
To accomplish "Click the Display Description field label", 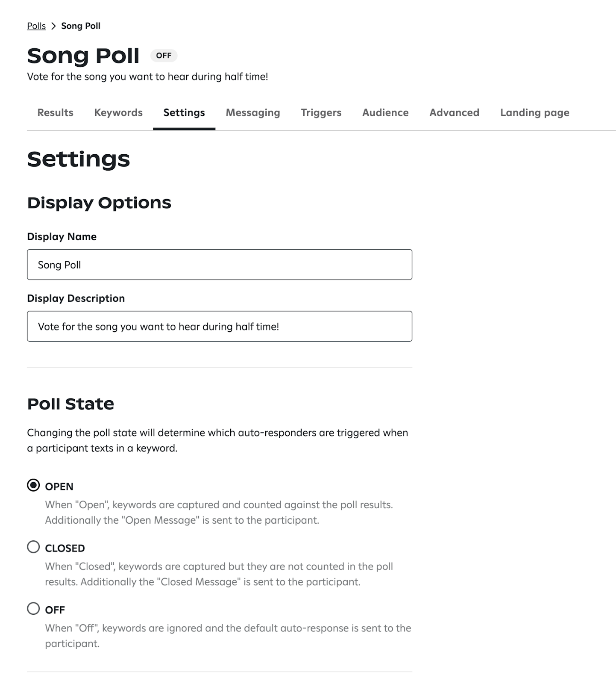I will pos(76,298).
